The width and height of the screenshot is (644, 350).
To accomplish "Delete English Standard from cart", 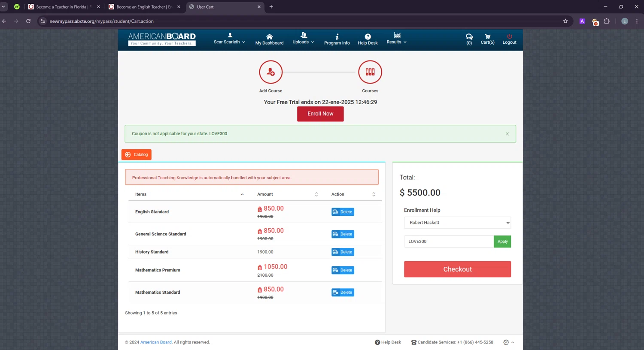I will [x=343, y=212].
